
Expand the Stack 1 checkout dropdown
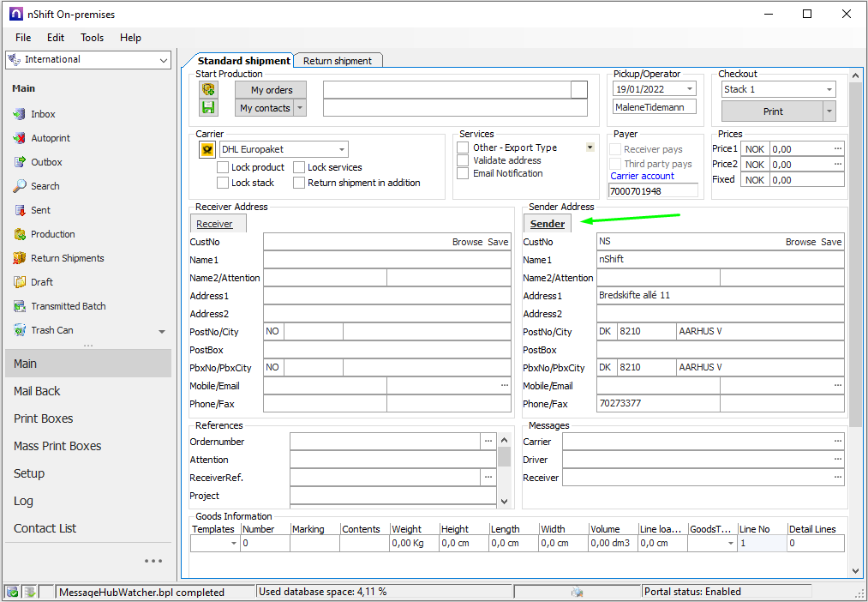[x=829, y=89]
